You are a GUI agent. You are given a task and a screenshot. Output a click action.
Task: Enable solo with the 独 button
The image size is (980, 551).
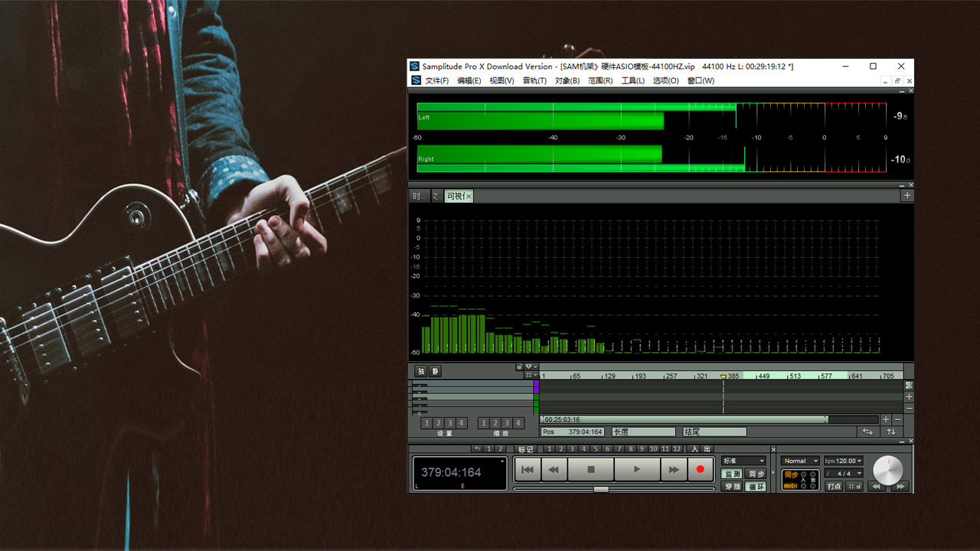click(x=420, y=371)
